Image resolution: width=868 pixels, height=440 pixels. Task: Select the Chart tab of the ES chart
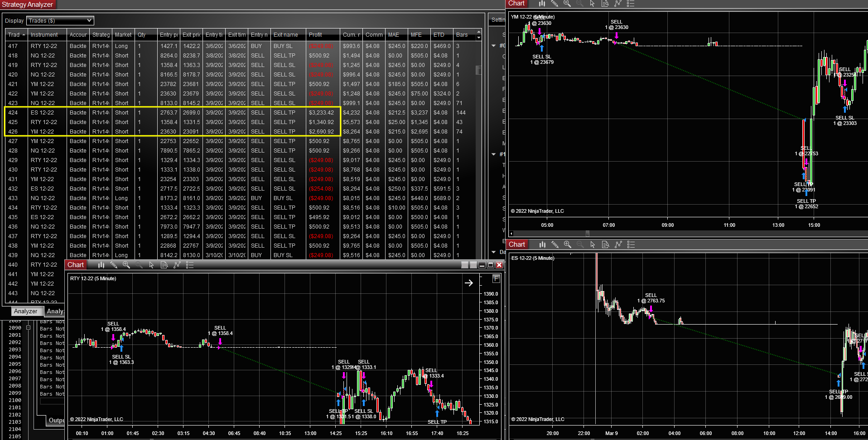pos(517,244)
